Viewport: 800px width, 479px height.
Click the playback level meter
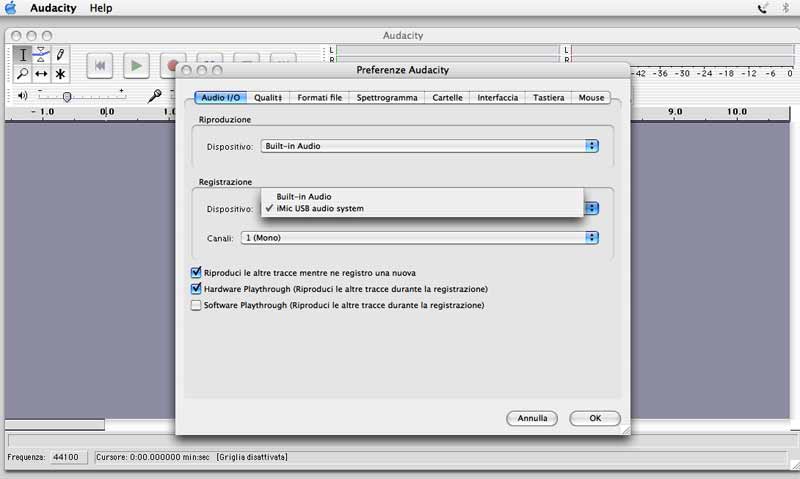click(447, 54)
